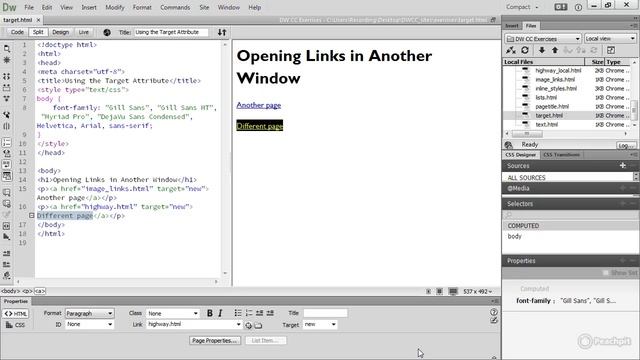Open the Format Paragraph dropdown
640x360 pixels.
click(89, 313)
